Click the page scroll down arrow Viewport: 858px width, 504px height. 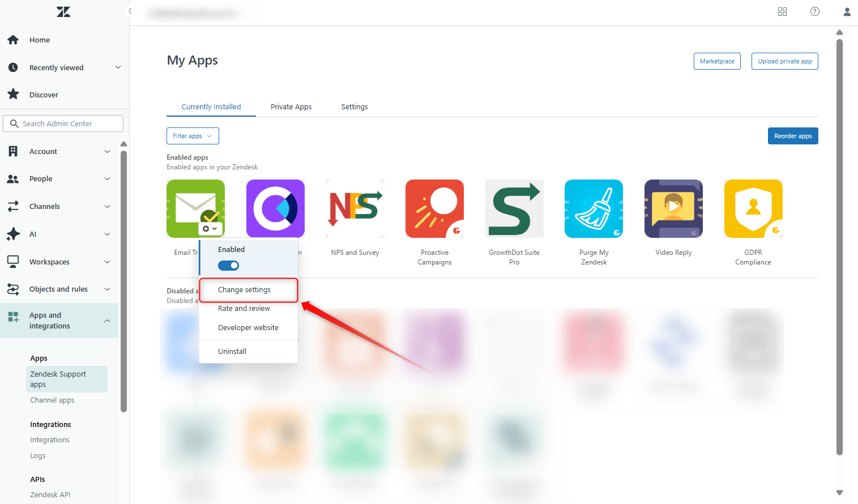click(840, 493)
